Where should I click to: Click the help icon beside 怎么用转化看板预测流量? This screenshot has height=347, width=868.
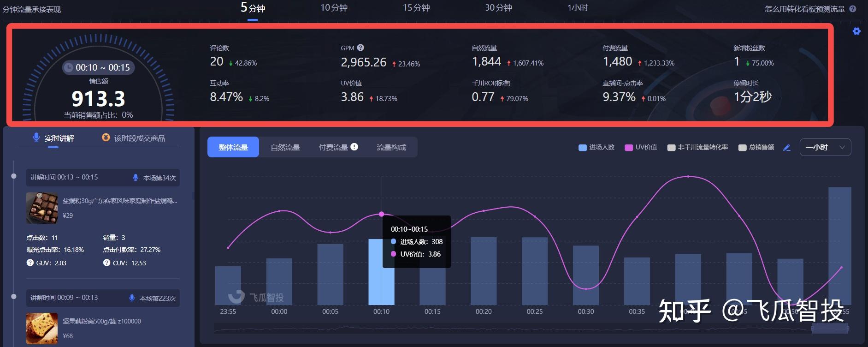coord(853,9)
